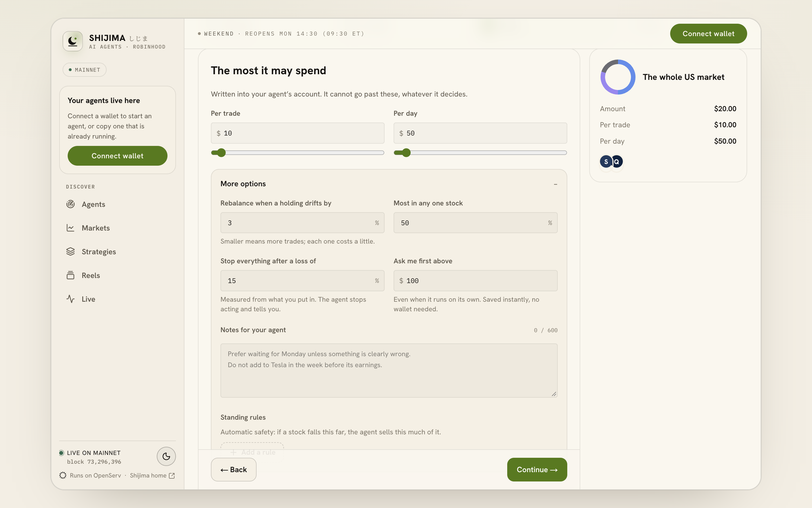The height and width of the screenshot is (508, 812).
Task: Click the Per day amount field
Action: coord(480,133)
